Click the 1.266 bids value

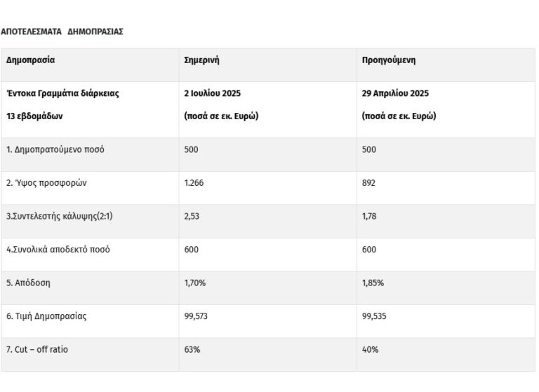pyautogui.click(x=194, y=183)
